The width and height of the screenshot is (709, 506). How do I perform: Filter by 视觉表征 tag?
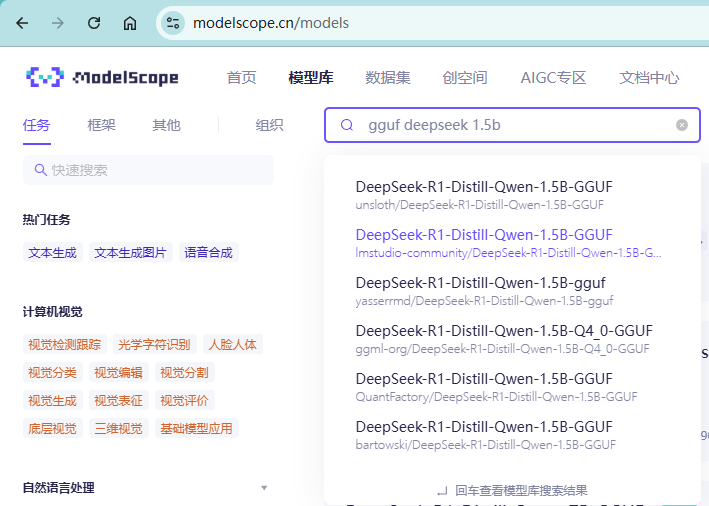click(118, 401)
